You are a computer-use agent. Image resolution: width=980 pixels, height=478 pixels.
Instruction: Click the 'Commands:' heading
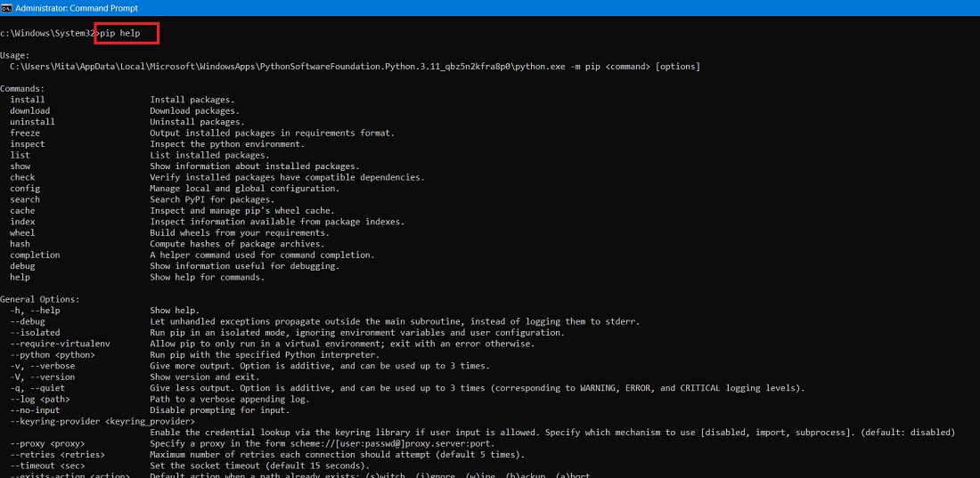point(22,89)
